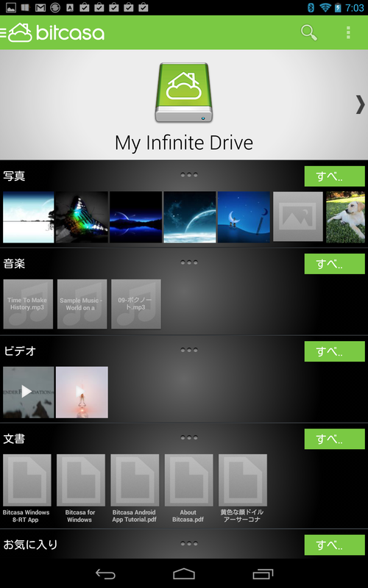Show all videos with ビデオ すべ.. button
Image resolution: width=368 pixels, height=588 pixels.
click(x=334, y=351)
